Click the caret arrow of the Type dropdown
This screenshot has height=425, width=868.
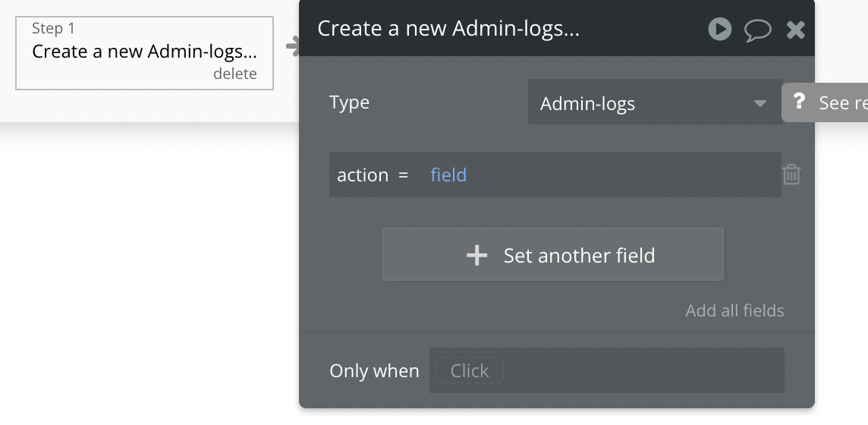[x=759, y=104]
